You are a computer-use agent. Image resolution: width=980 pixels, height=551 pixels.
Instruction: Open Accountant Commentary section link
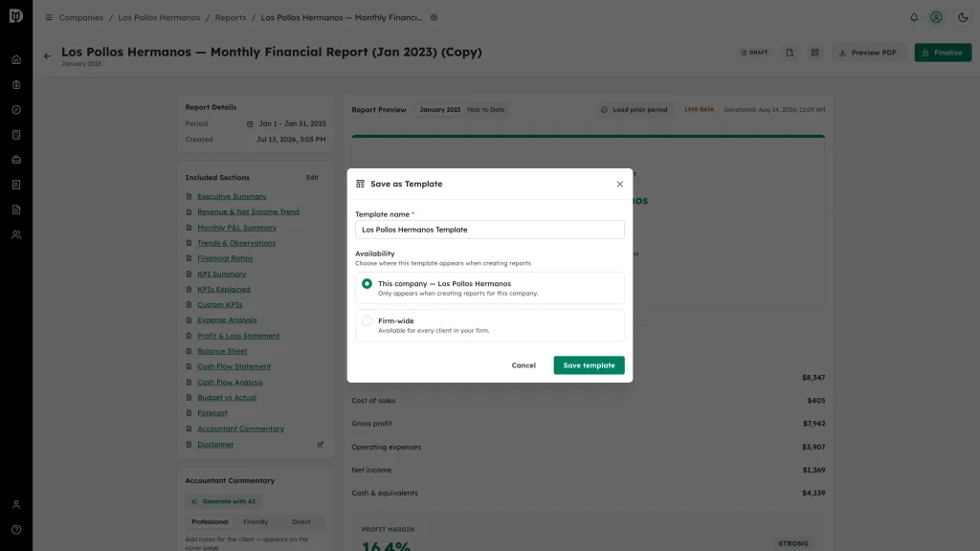[240, 429]
